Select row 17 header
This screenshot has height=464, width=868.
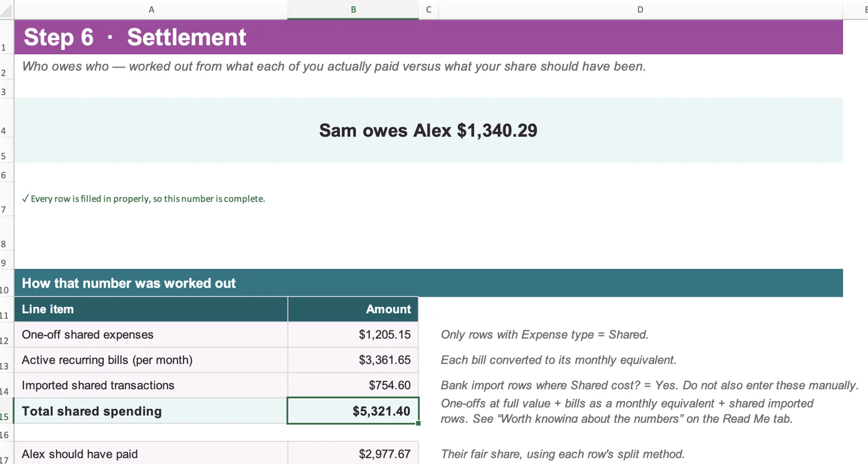[7, 453]
